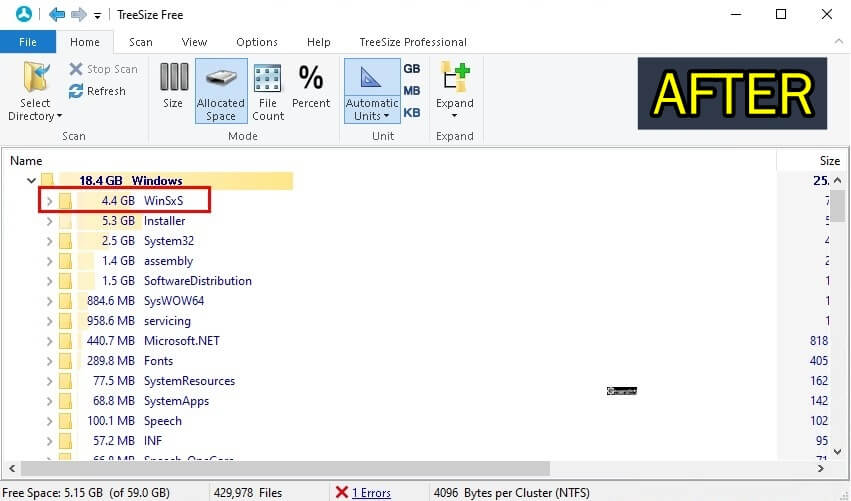Click the vertical scrollbar down arrow
This screenshot has width=851, height=501.
click(x=837, y=452)
